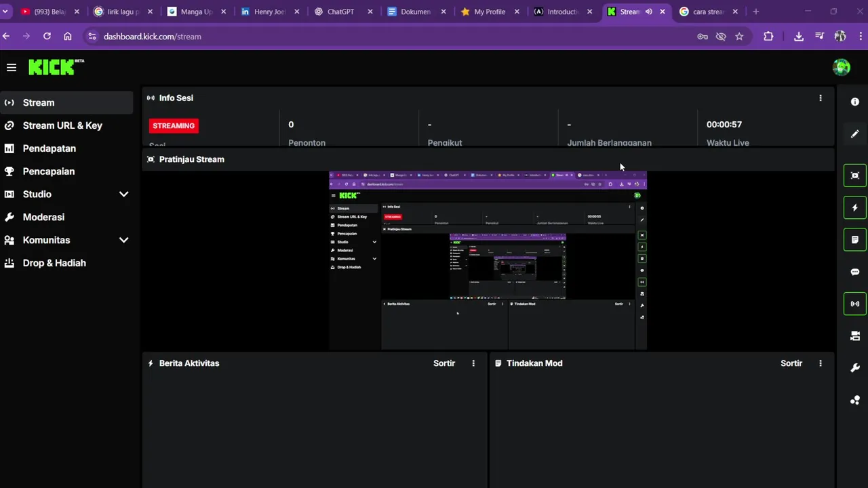Click the browser home icon
868x488 pixels.
click(x=68, y=37)
